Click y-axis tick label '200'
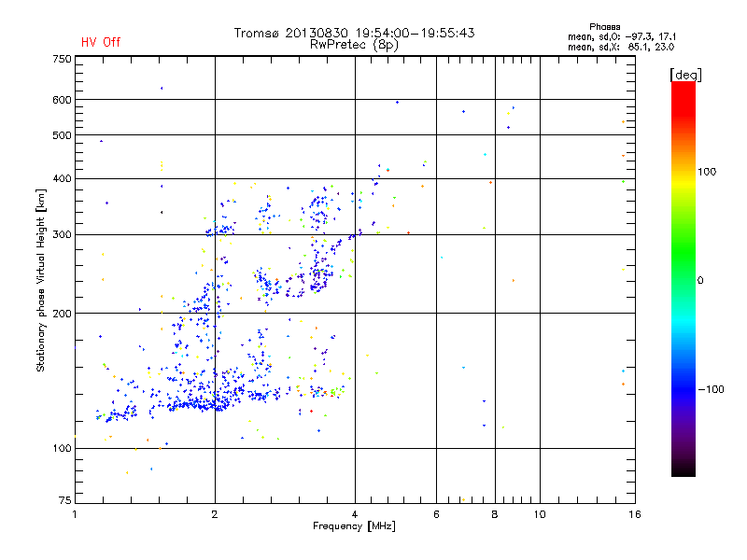 tap(62, 314)
